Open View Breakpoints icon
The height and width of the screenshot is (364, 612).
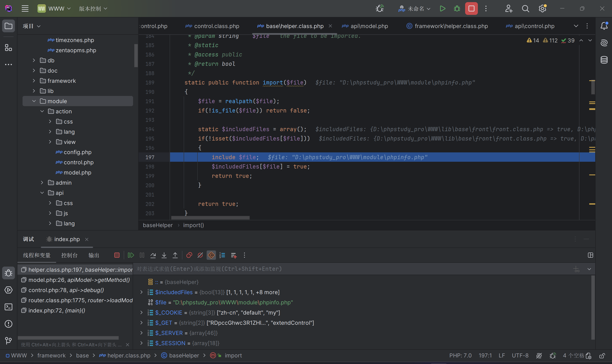[x=189, y=255]
